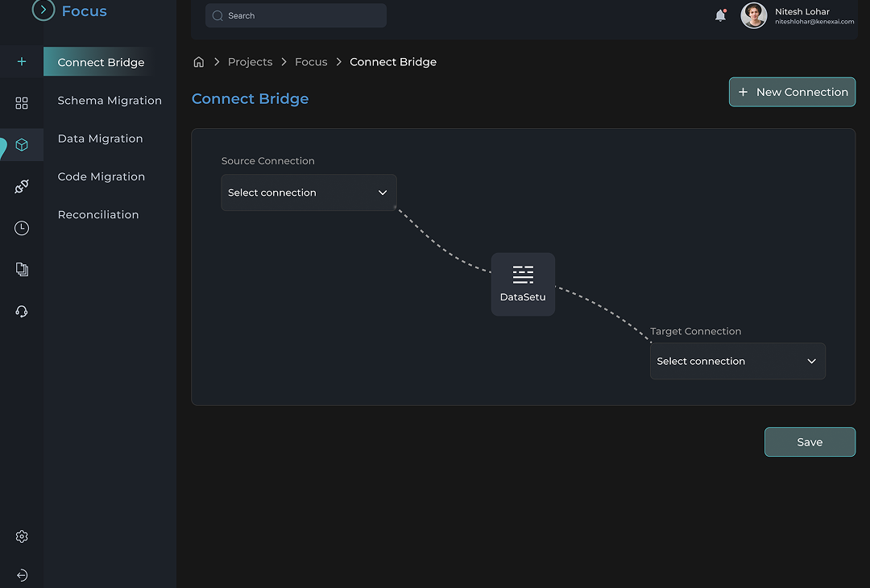
Task: Open the headset support icon in the sidebar
Action: pyautogui.click(x=22, y=311)
